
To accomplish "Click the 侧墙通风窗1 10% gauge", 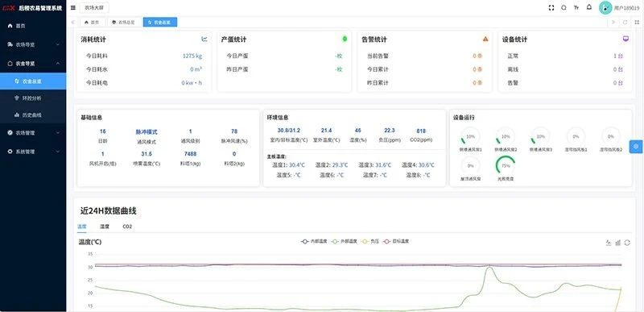I will click(470, 136).
